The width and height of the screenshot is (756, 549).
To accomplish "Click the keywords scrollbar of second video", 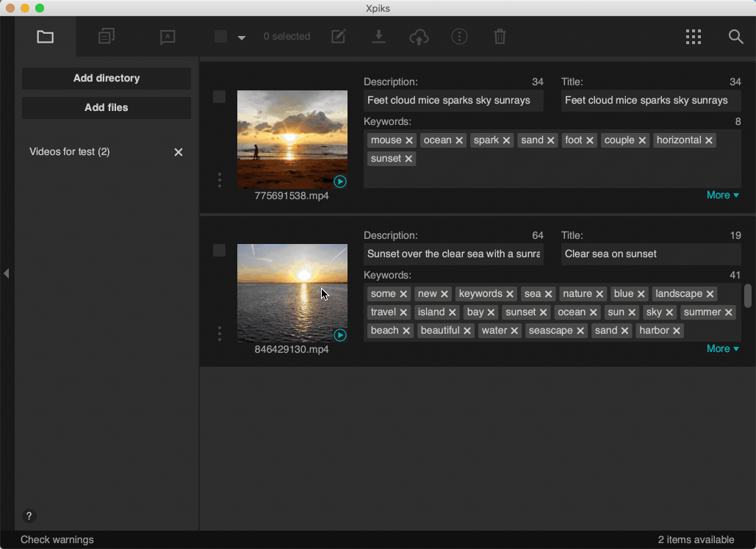I will click(748, 296).
